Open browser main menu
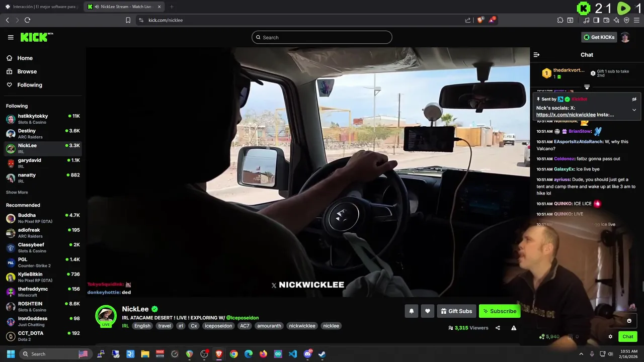The image size is (644, 362). click(x=636, y=20)
